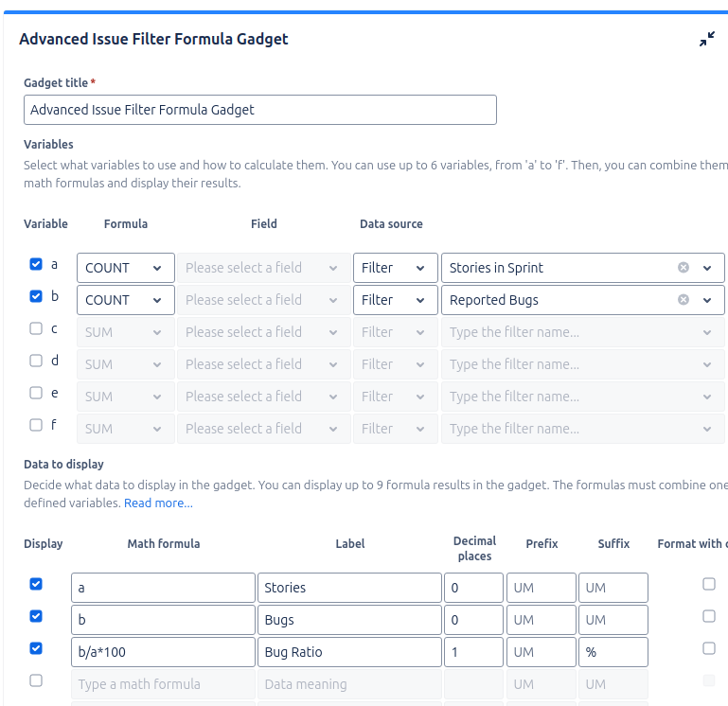
Task: Toggle Format option for the Stories row
Action: 708,584
